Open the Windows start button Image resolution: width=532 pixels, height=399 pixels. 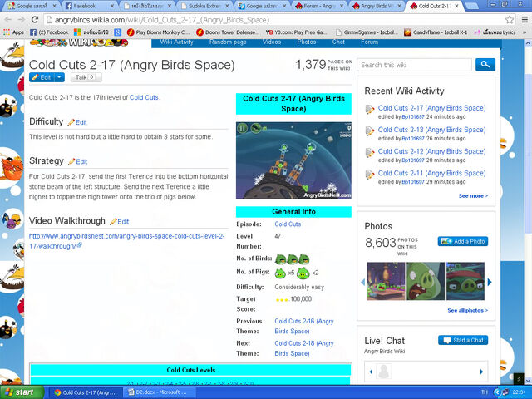(x=22, y=392)
